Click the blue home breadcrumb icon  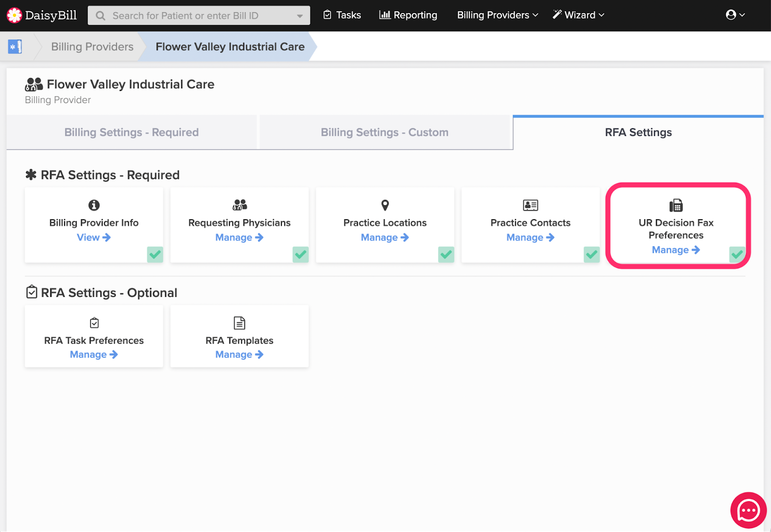[15, 47]
